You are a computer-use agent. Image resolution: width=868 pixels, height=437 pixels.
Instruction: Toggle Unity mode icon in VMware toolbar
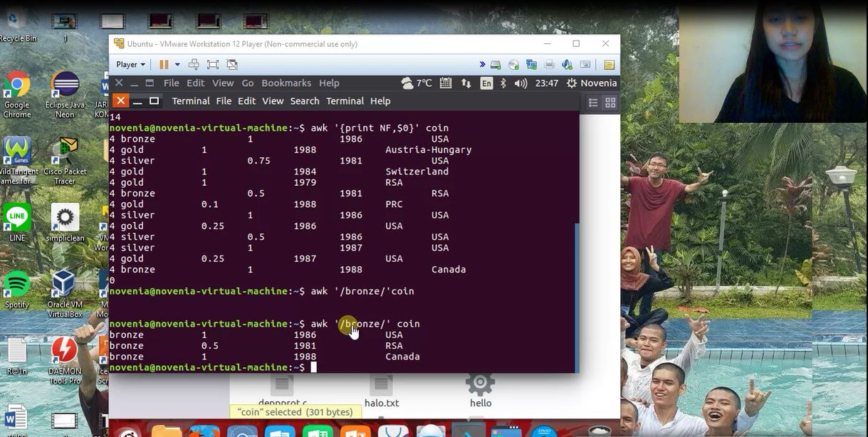(232, 64)
